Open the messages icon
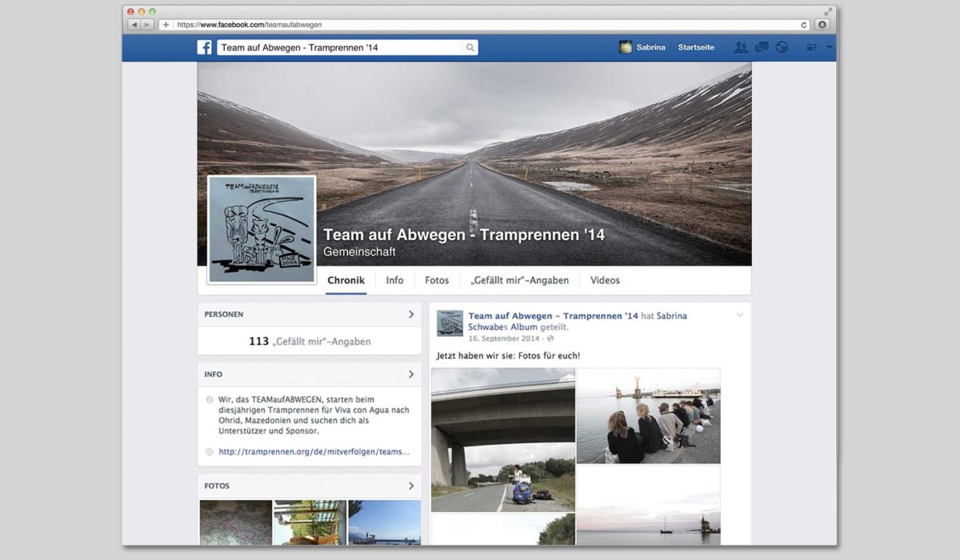 762,47
